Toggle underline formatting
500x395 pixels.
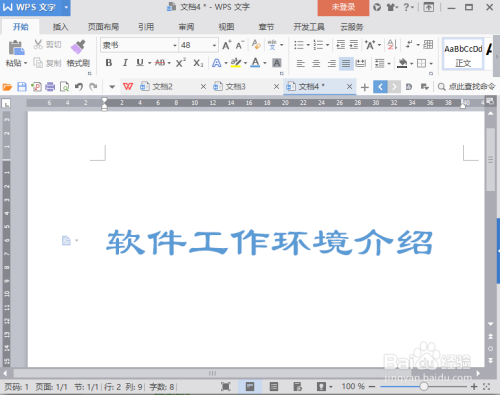pyautogui.click(x=140, y=62)
